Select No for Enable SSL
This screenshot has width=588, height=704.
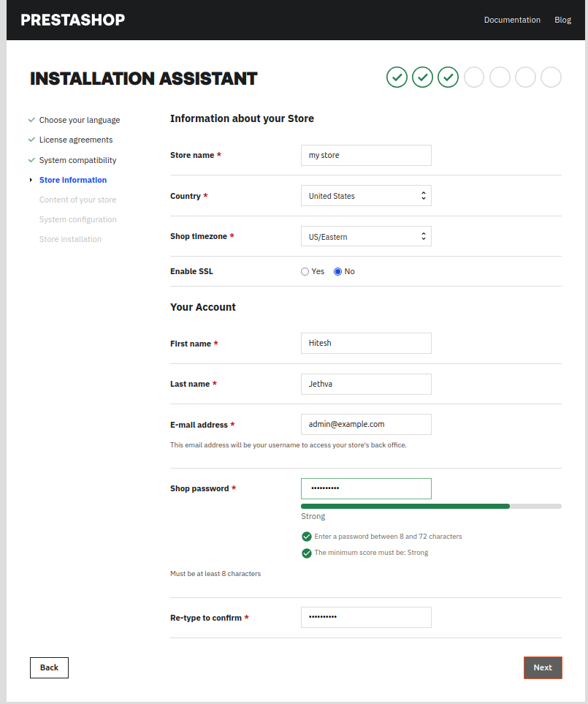(x=337, y=271)
